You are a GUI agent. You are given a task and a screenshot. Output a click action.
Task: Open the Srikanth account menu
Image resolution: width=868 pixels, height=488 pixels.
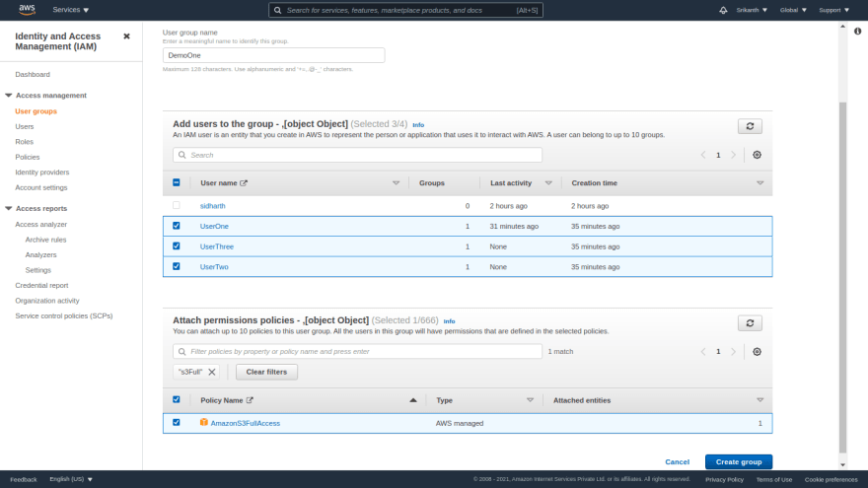752,10
